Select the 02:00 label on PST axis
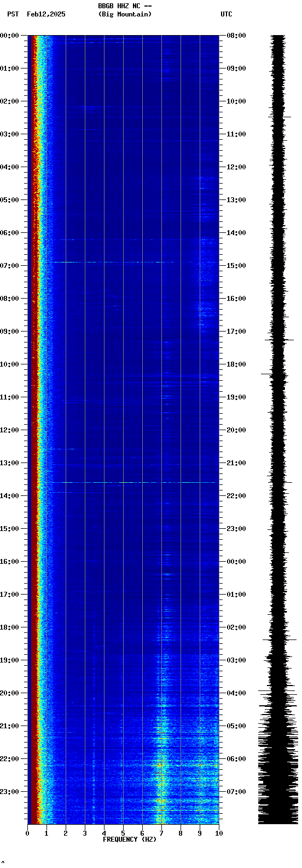Image resolution: width=302 pixels, height=868 pixels. [10, 101]
